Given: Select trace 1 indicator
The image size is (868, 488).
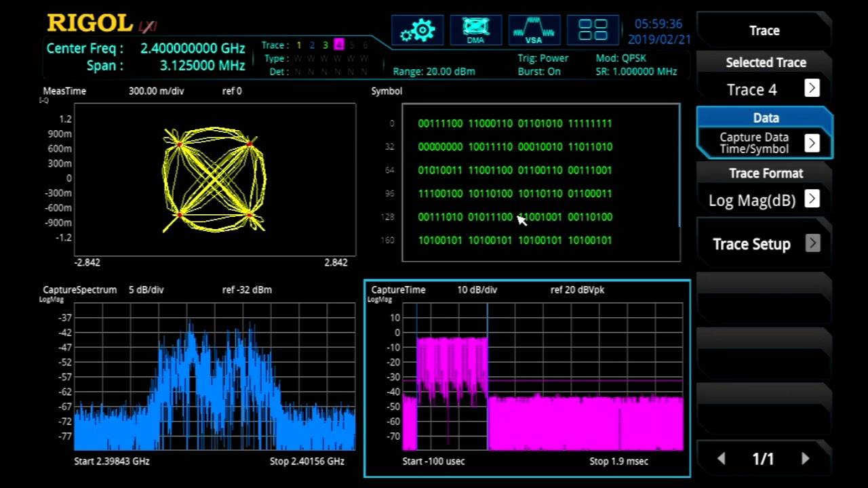Looking at the screenshot, I should [x=298, y=45].
